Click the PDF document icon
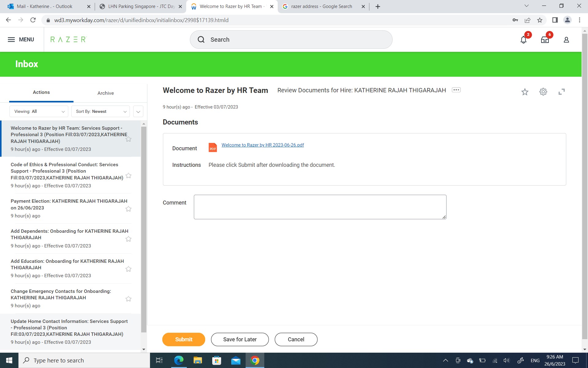Viewport: 588px width, 368px height. click(x=213, y=148)
